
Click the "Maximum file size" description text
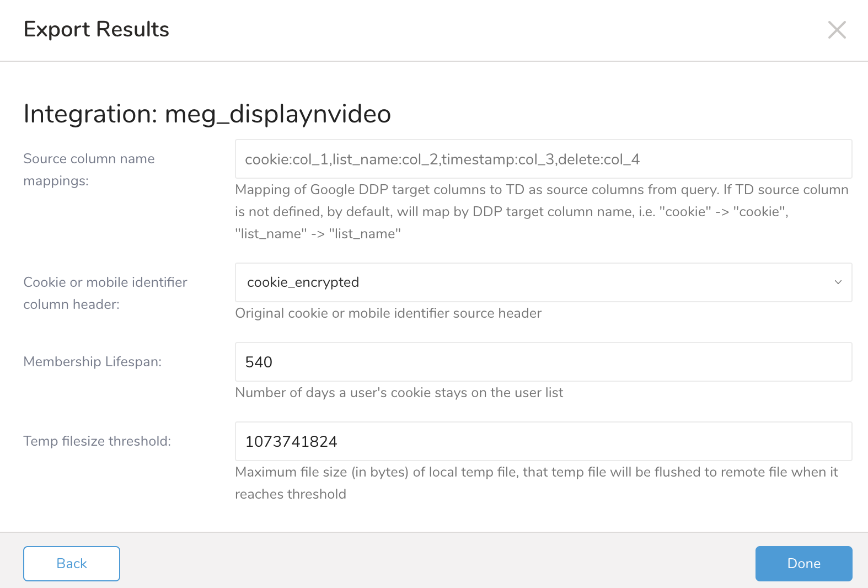[x=535, y=472]
